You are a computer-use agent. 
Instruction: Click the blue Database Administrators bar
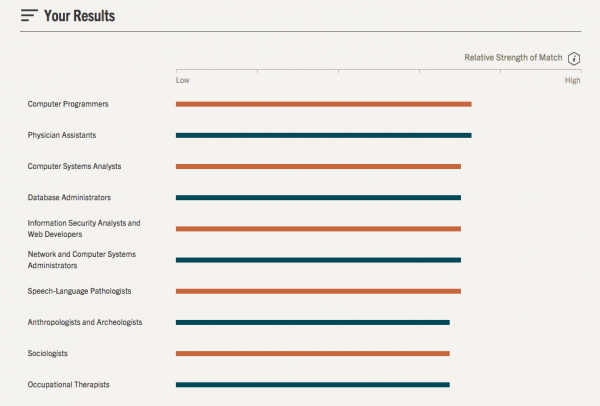tap(318, 198)
